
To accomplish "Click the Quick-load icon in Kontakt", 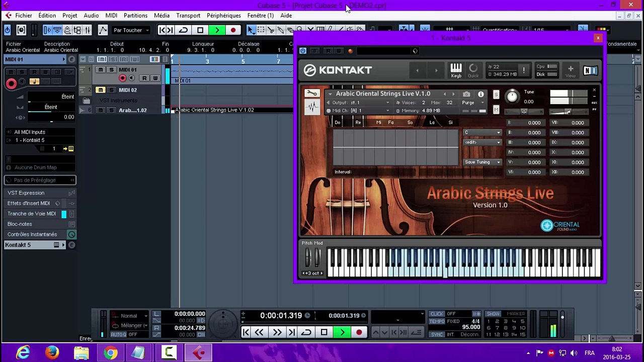I will click(x=473, y=70).
